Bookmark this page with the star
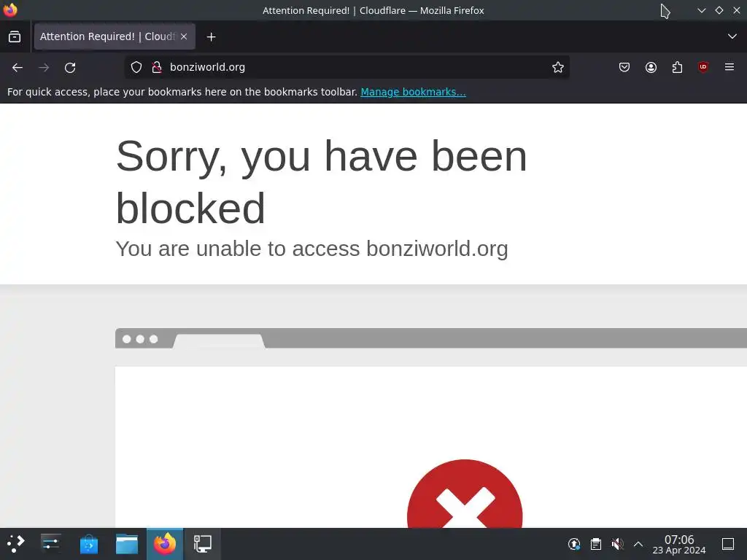747x560 pixels. (x=558, y=67)
